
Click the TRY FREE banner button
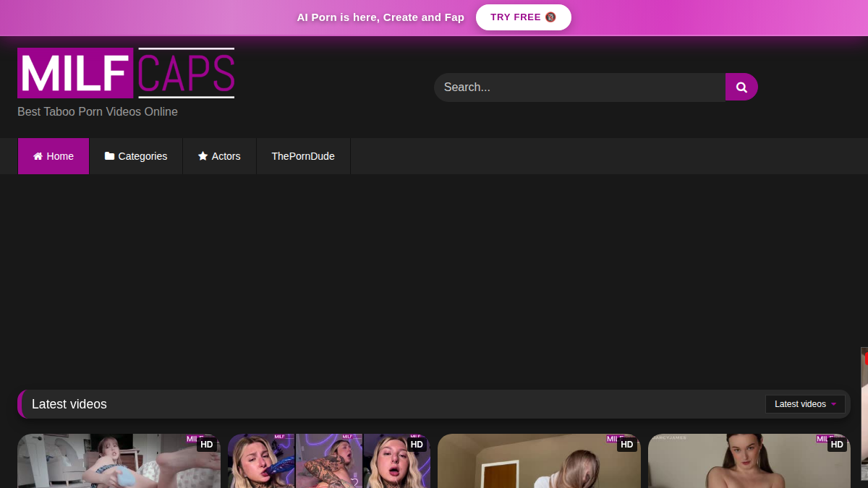tap(524, 17)
